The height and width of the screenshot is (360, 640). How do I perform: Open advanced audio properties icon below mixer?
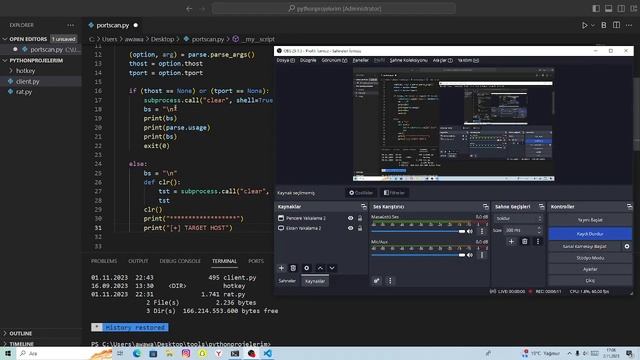pos(376,281)
